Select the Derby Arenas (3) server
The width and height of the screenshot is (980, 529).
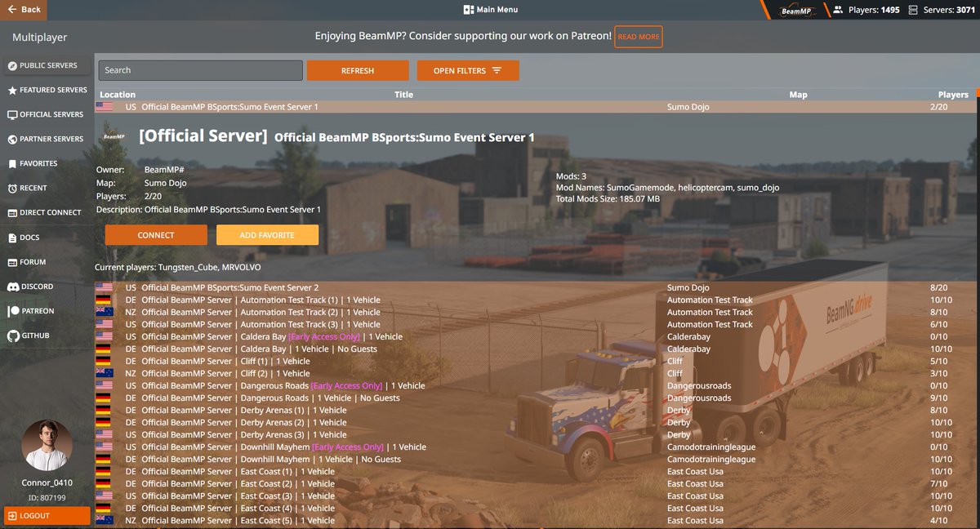click(535, 434)
